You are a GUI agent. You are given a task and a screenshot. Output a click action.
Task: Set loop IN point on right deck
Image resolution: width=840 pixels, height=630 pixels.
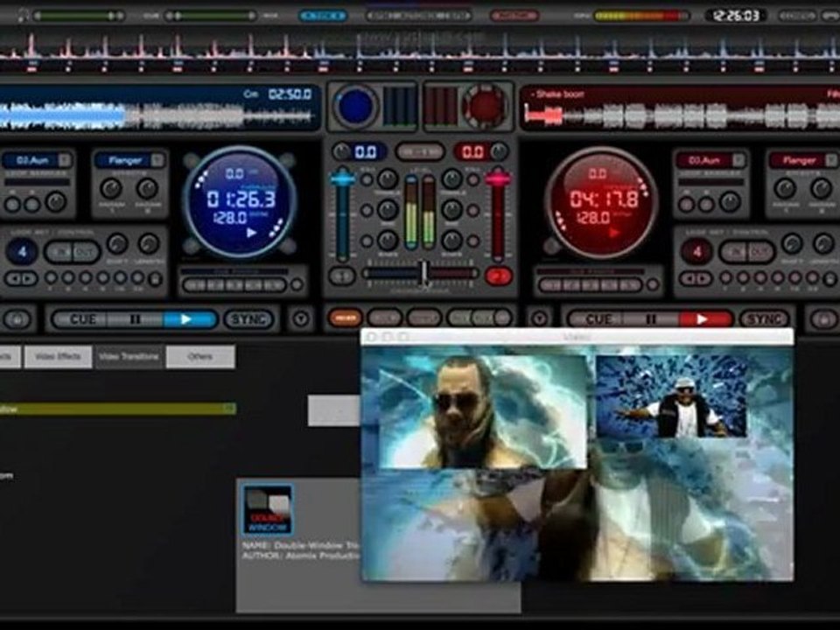734,252
